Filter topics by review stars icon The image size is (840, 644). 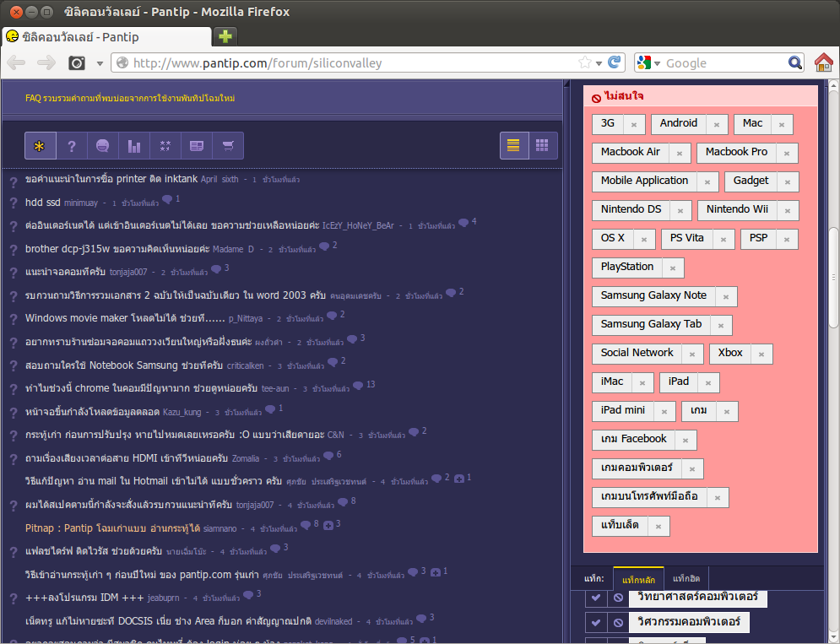click(165, 146)
